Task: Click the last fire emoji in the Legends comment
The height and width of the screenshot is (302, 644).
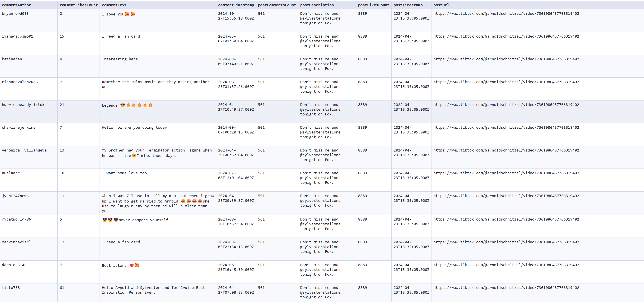Action: [x=151, y=105]
